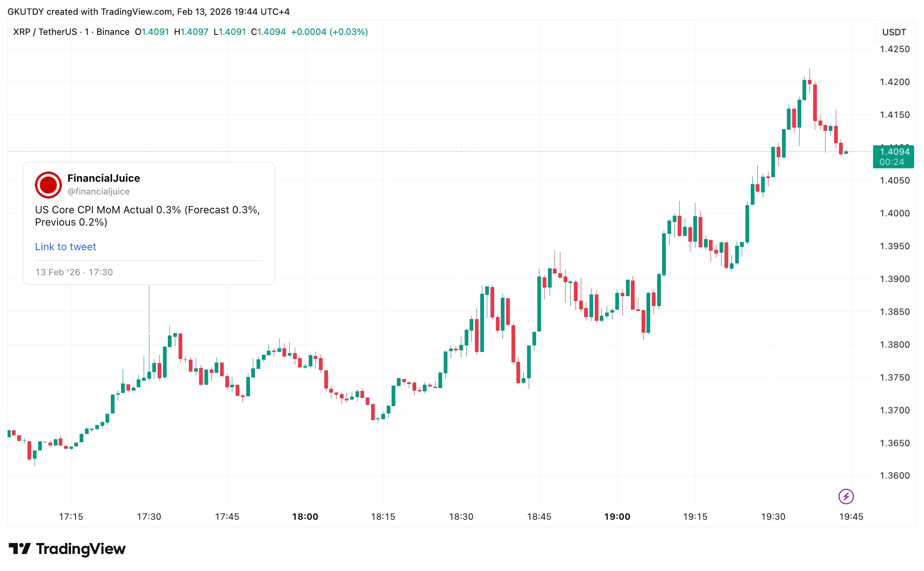Click the US Core CPI tweet text

coord(147,216)
